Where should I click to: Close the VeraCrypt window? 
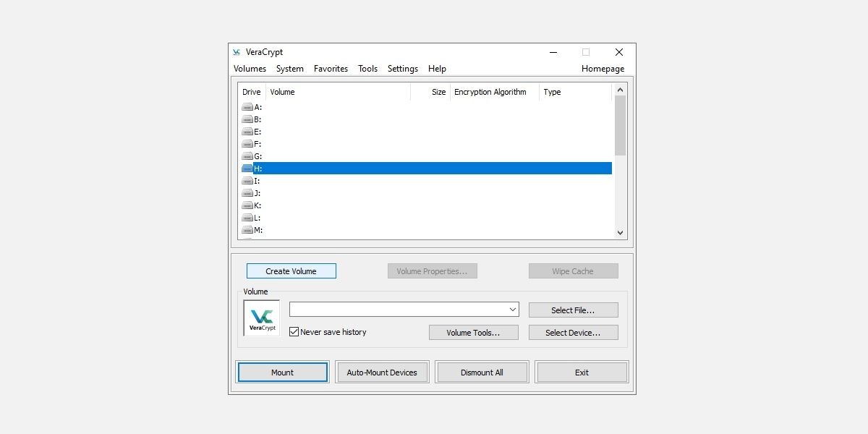pyautogui.click(x=619, y=52)
